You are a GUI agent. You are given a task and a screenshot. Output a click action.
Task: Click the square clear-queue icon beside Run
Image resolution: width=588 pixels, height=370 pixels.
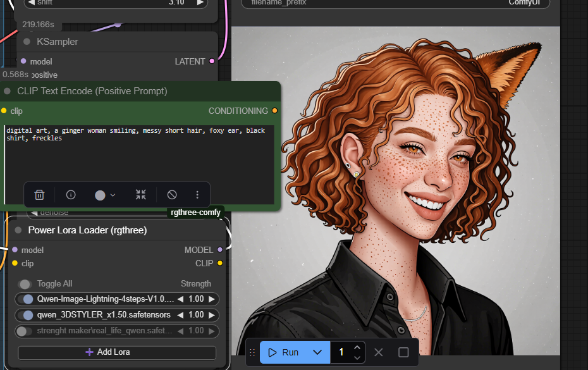[403, 352]
